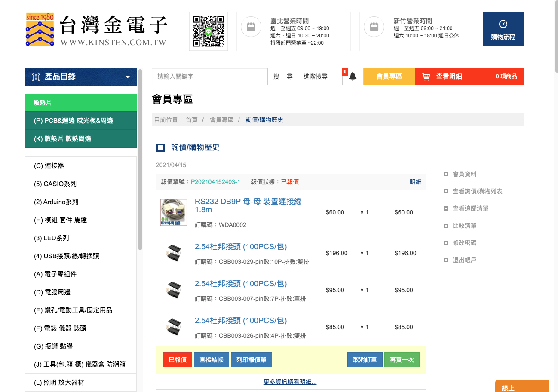Click the keyword search input field
The height and width of the screenshot is (392, 558).
pyautogui.click(x=210, y=77)
